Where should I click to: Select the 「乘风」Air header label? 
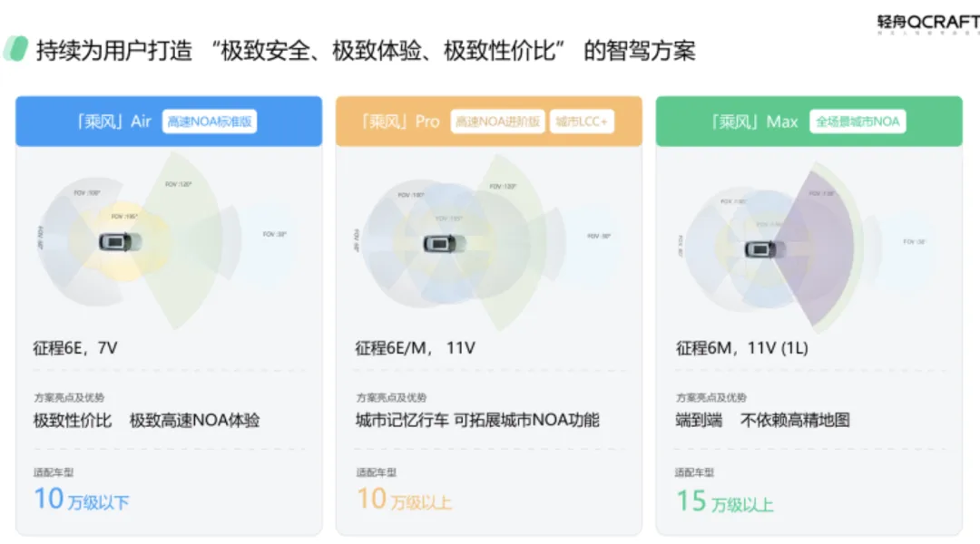pos(113,121)
